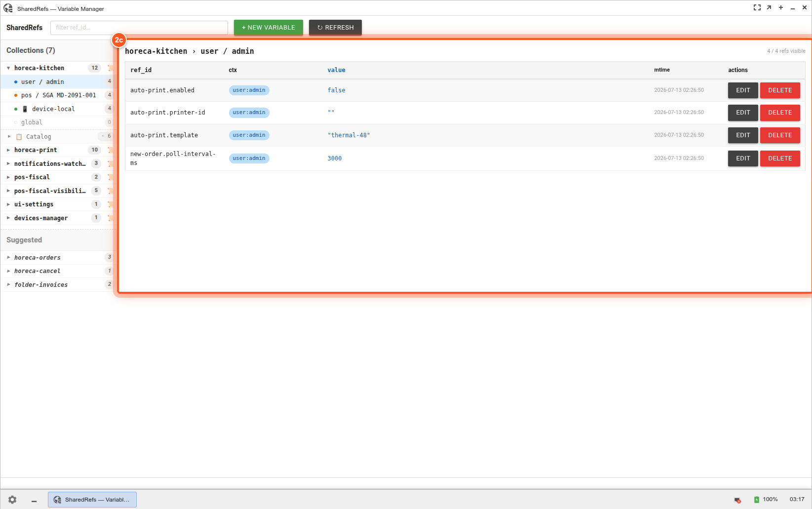Click the scroll icon next to pos-fiscal
This screenshot has height=509, width=812.
tap(111, 177)
